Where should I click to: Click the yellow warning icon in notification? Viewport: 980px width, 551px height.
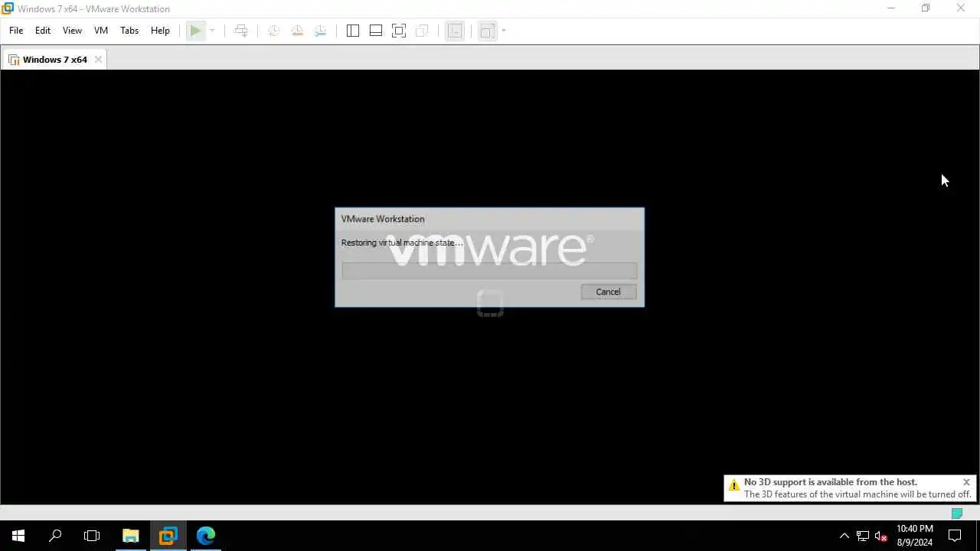734,485
